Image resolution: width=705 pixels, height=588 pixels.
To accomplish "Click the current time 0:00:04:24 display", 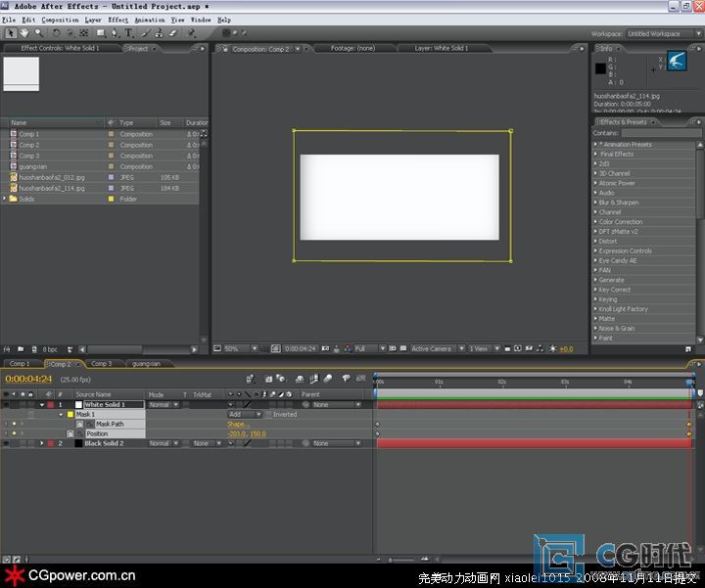I will coord(28,380).
